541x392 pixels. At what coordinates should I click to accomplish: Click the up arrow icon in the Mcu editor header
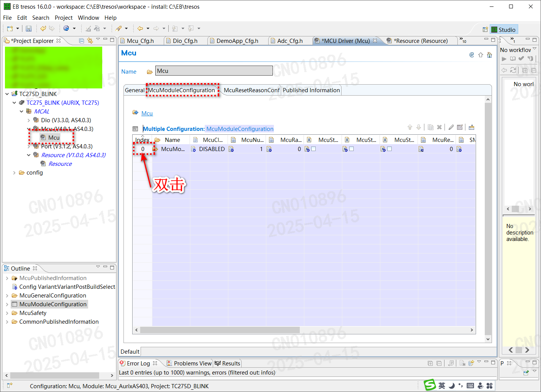[481, 55]
